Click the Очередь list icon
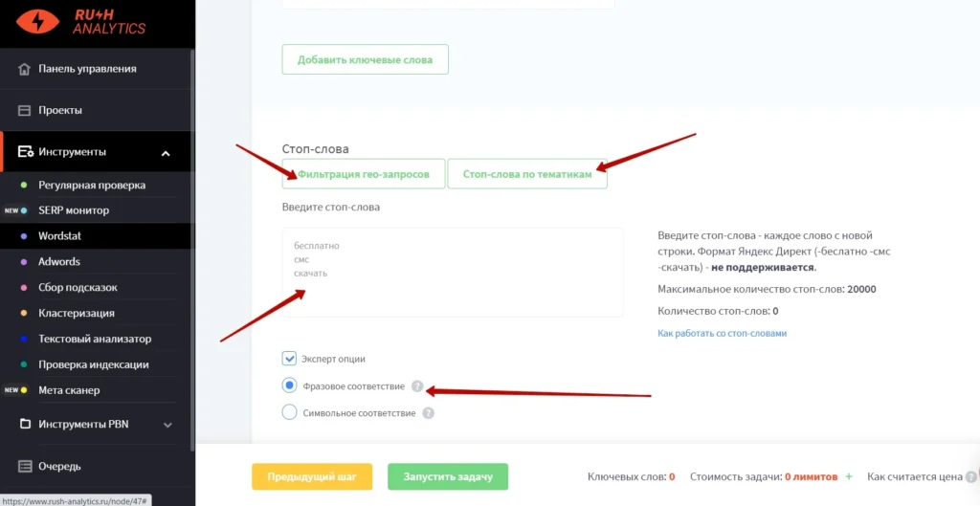Image resolution: width=980 pixels, height=506 pixels. click(x=25, y=466)
